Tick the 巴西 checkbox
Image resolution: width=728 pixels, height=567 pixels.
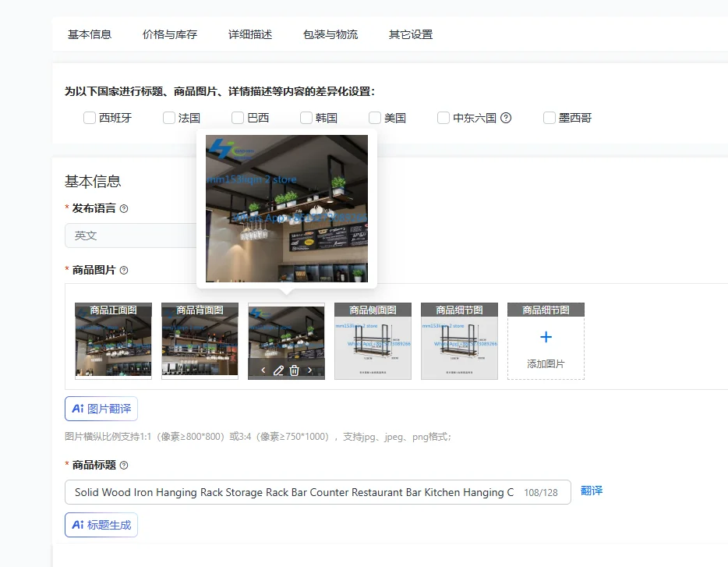tap(238, 118)
